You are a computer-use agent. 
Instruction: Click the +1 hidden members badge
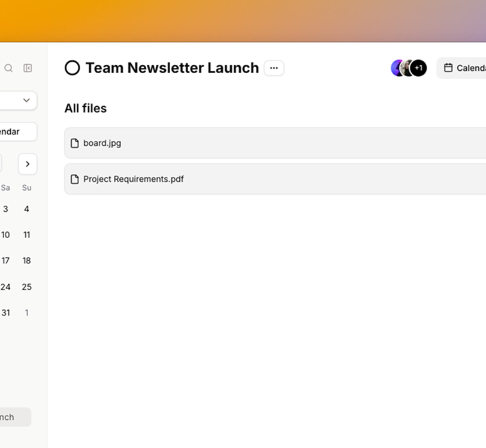[418, 68]
